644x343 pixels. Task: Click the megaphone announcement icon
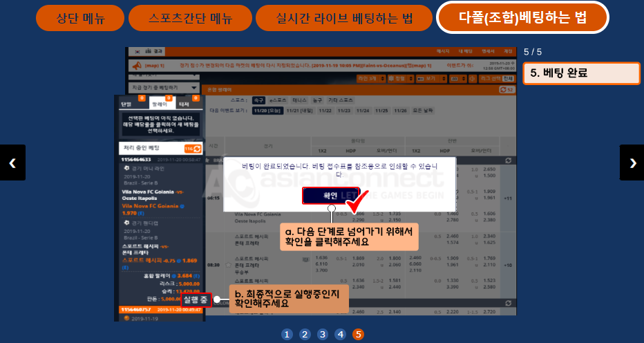click(x=138, y=66)
